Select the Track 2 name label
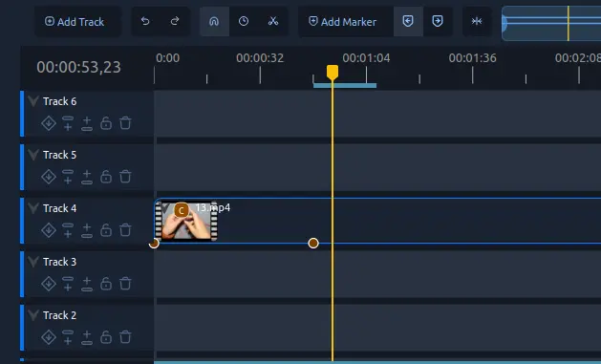601x364 pixels. (x=60, y=315)
